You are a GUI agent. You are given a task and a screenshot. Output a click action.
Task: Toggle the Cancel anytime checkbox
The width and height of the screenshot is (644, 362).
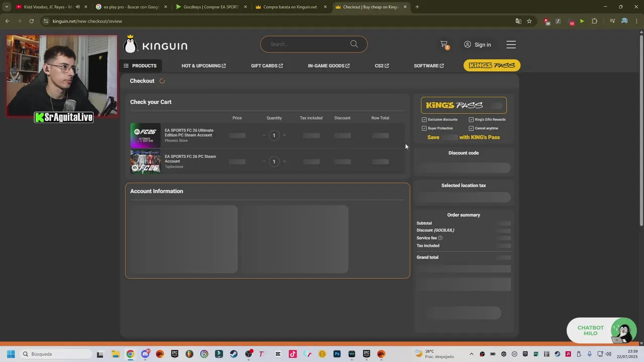pos(471,128)
